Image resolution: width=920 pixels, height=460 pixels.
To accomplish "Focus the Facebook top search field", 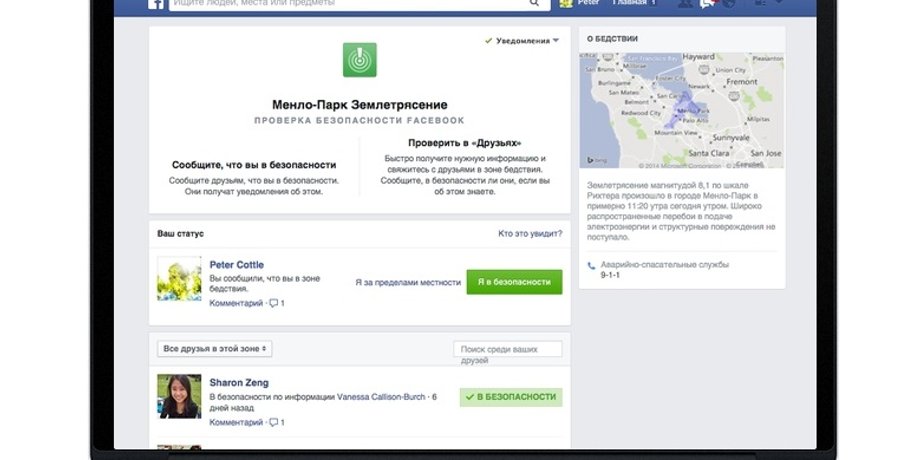I will pyautogui.click(x=360, y=4).
